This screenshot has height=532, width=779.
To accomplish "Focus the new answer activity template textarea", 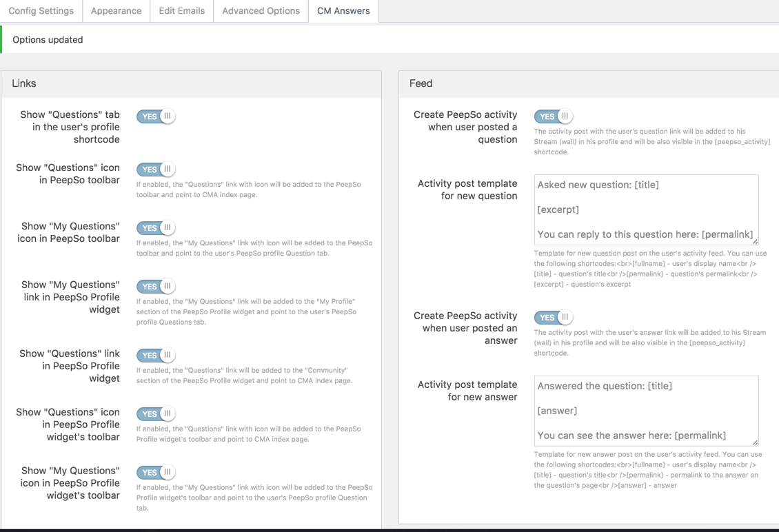I will pos(645,411).
